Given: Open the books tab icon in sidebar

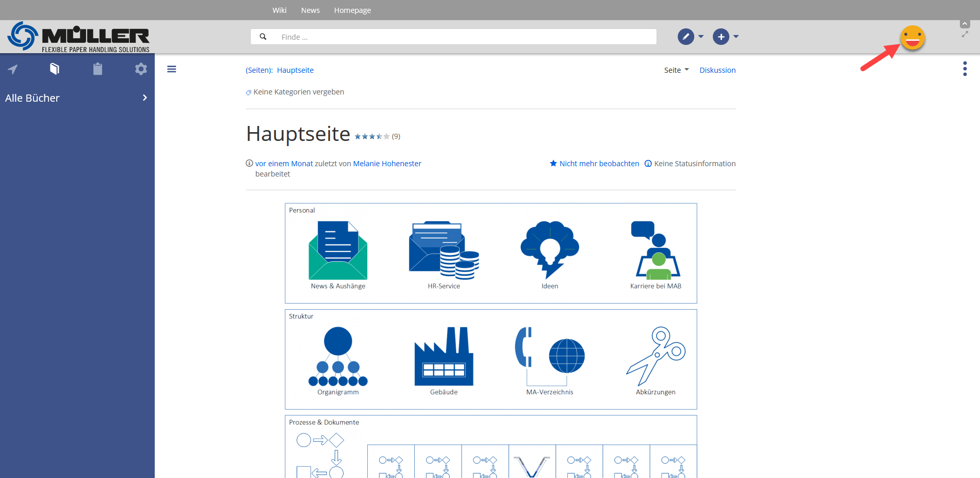Looking at the screenshot, I should coord(55,69).
